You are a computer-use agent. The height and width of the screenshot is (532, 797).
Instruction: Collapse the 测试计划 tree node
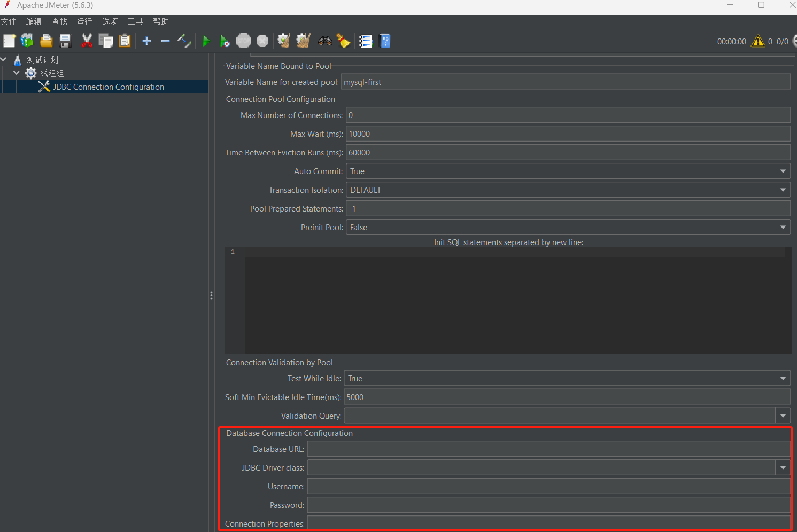pos(4,60)
